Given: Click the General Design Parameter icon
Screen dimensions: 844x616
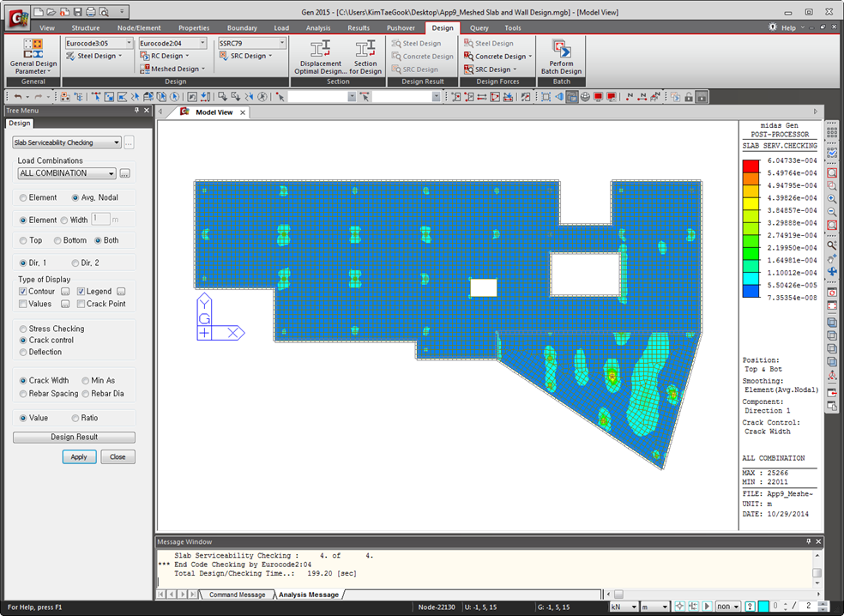Looking at the screenshot, I should [33, 48].
